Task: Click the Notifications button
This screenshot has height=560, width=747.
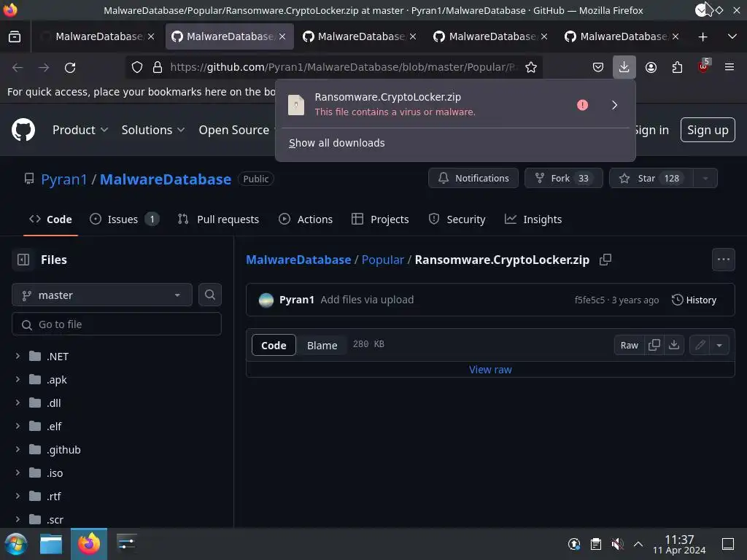Action: pos(473,178)
